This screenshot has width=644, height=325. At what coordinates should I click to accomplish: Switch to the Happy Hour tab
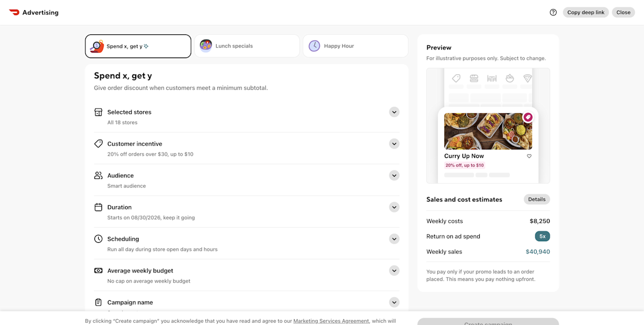click(356, 46)
